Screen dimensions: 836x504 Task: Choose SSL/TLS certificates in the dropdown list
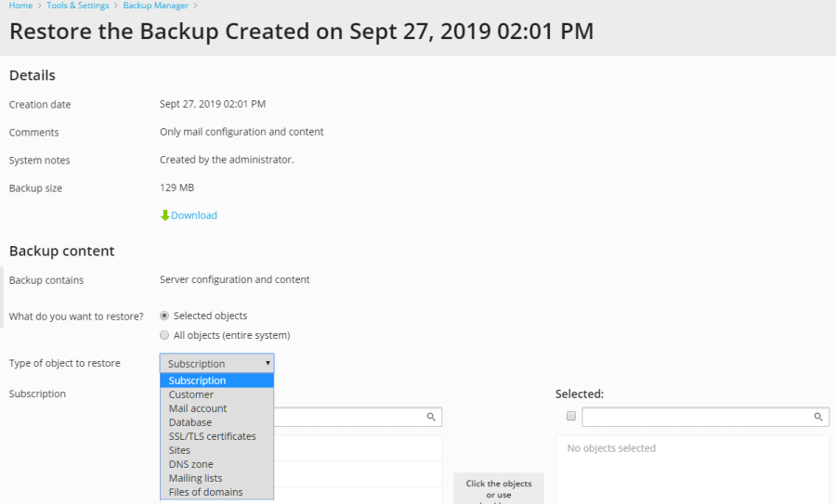point(217,436)
